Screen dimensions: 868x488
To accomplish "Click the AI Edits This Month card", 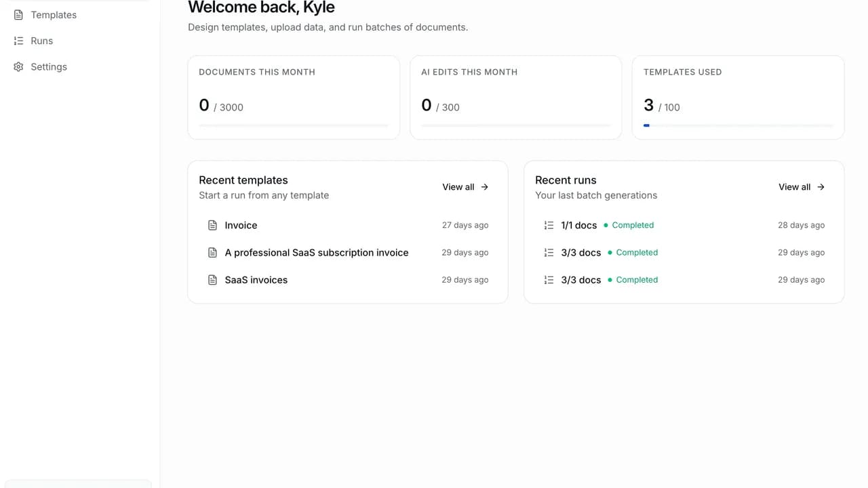I will coord(516,98).
